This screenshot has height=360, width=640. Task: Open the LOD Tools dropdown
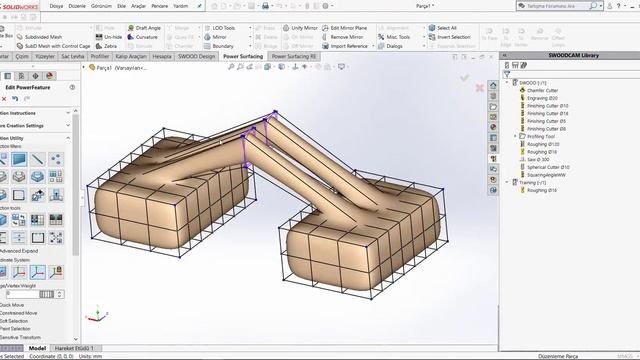click(x=250, y=28)
